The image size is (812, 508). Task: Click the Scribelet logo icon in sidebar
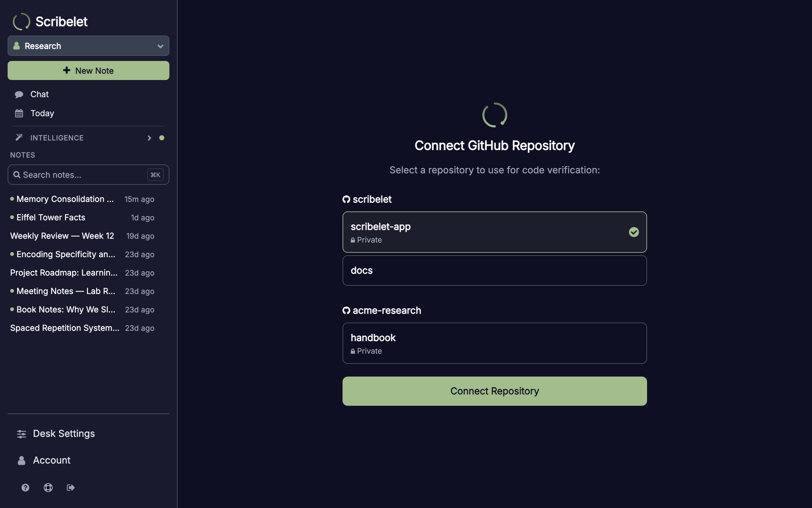pos(22,22)
